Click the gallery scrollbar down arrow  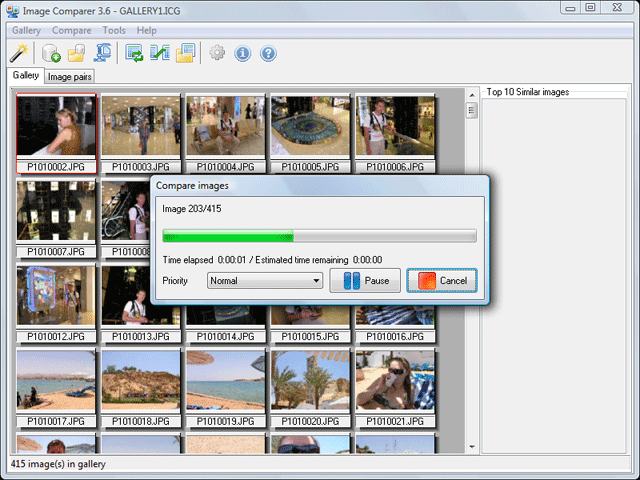(x=472, y=447)
